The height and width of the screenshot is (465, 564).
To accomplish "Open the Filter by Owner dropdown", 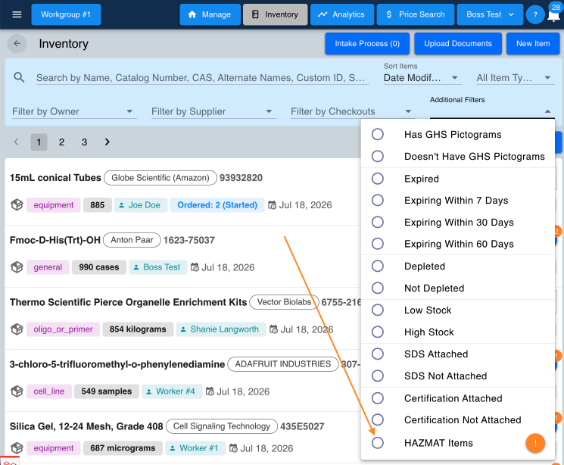I will click(74, 111).
